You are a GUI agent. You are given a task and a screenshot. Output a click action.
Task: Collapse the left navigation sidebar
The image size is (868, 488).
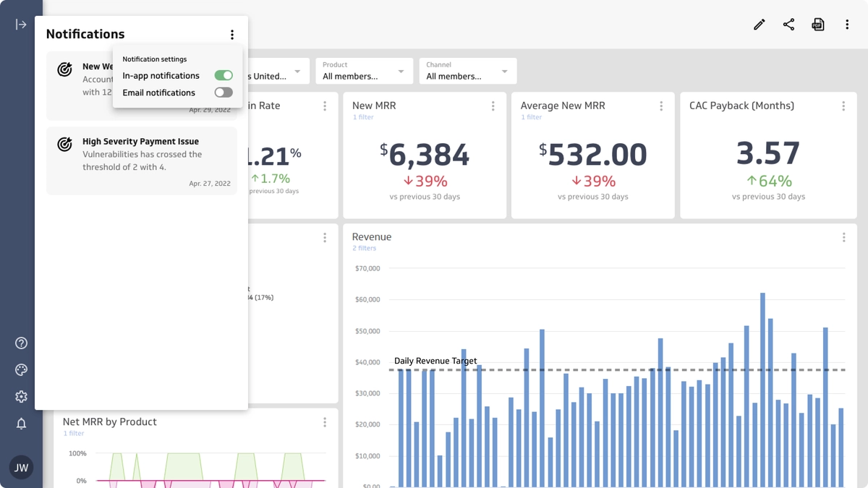tap(21, 24)
